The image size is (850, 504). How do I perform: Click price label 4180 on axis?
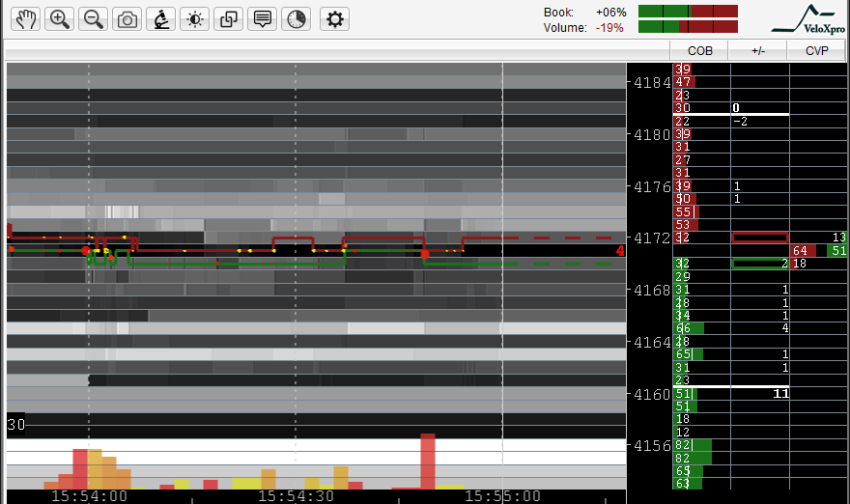click(x=652, y=134)
